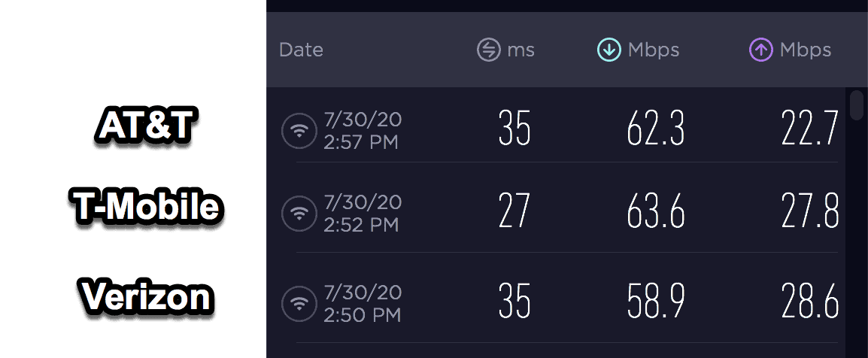Viewport: 868px width, 358px height.
Task: Select the 28.6 Mbps upload value
Action: (810, 301)
